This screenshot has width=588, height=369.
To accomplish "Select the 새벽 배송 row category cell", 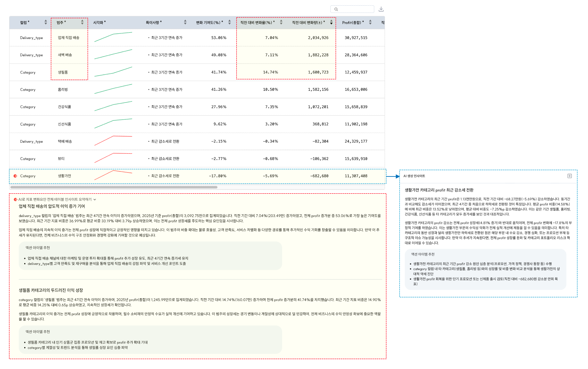I will [x=65, y=55].
